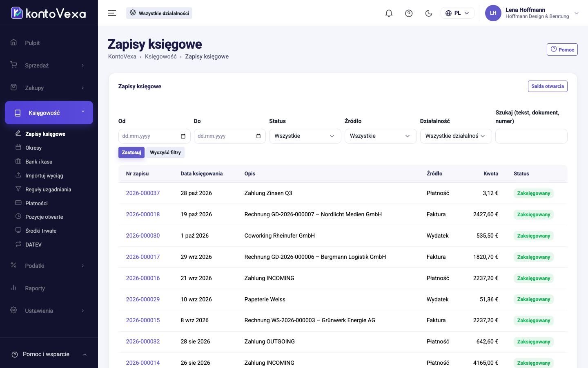Open the Źródło filter dropdown
The width and height of the screenshot is (588, 368).
click(x=381, y=136)
